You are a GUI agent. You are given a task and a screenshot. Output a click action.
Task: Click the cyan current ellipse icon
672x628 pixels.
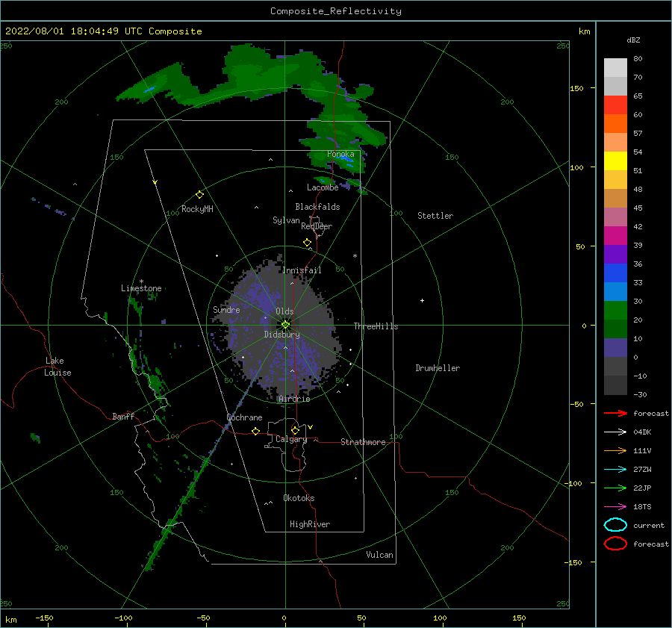(x=615, y=525)
